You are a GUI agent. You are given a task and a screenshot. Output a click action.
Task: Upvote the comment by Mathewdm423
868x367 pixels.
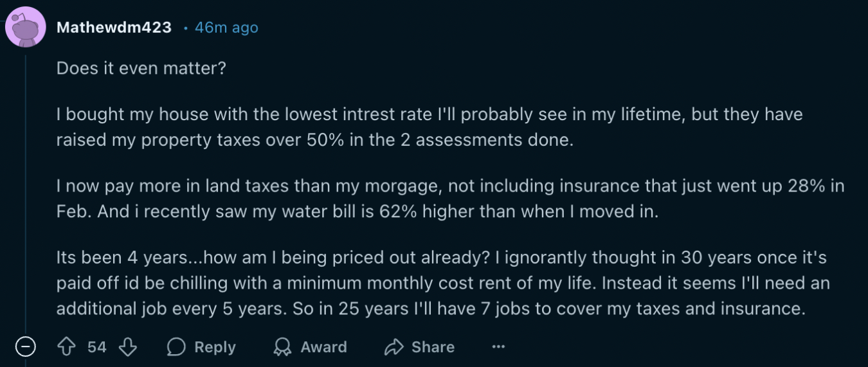(x=67, y=347)
